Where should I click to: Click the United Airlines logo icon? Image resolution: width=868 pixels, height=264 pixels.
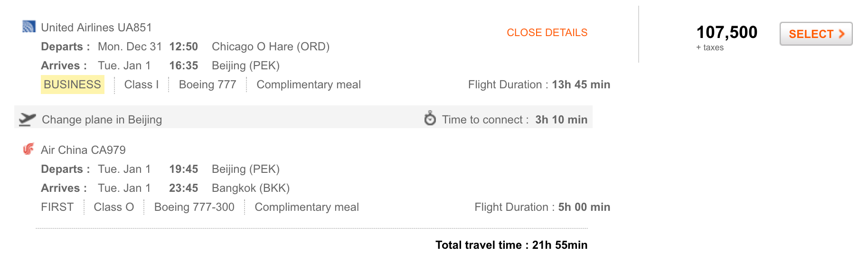pos(29,27)
